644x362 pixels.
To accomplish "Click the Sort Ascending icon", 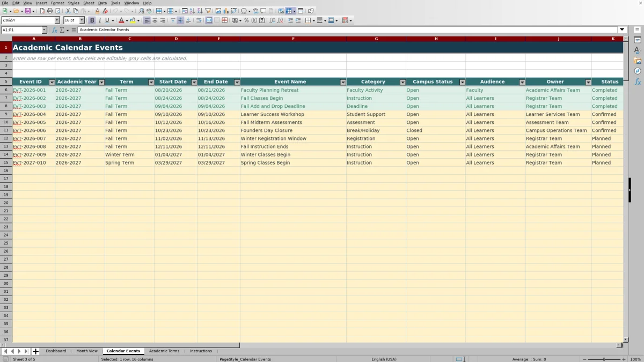I will pos(192,11).
